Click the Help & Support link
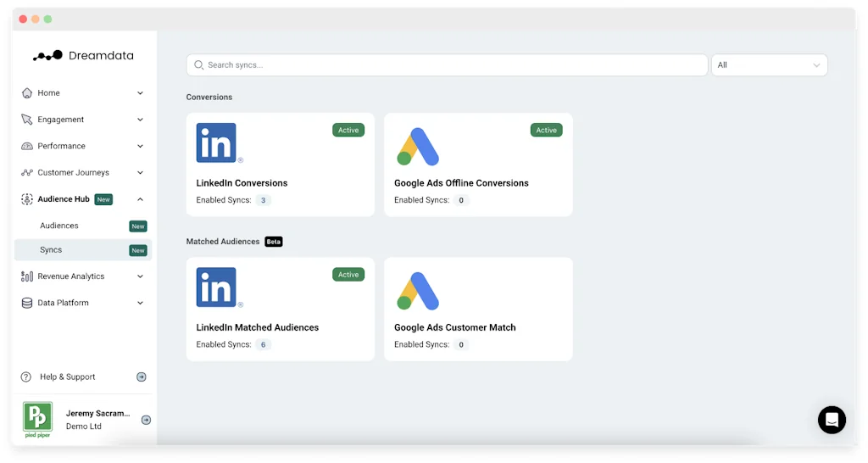This screenshot has height=463, width=868. click(68, 377)
